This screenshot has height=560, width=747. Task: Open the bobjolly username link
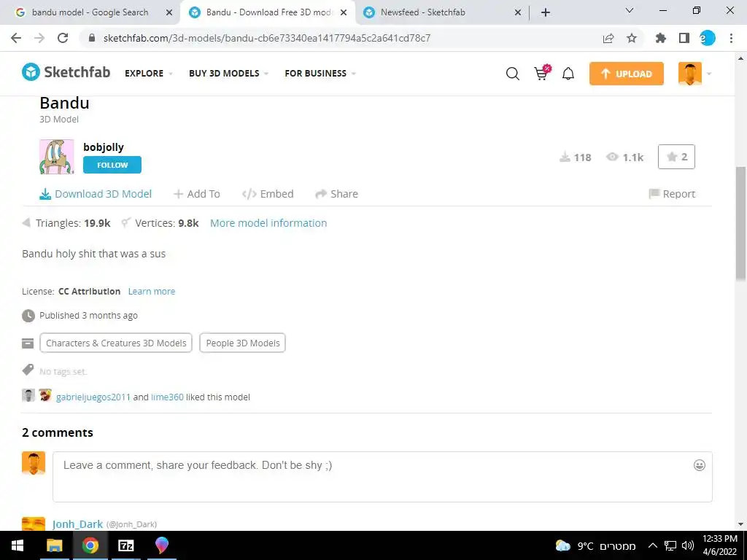tap(104, 147)
